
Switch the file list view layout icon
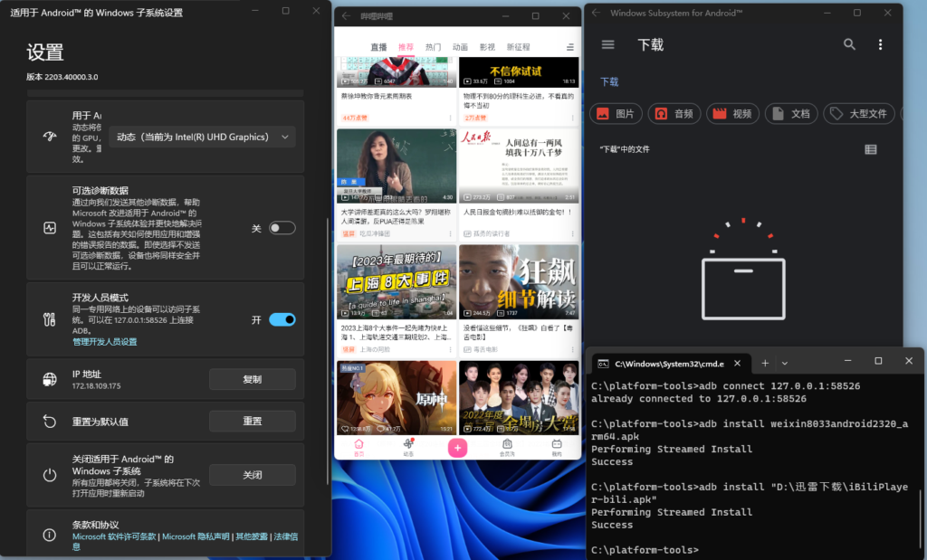(x=870, y=149)
